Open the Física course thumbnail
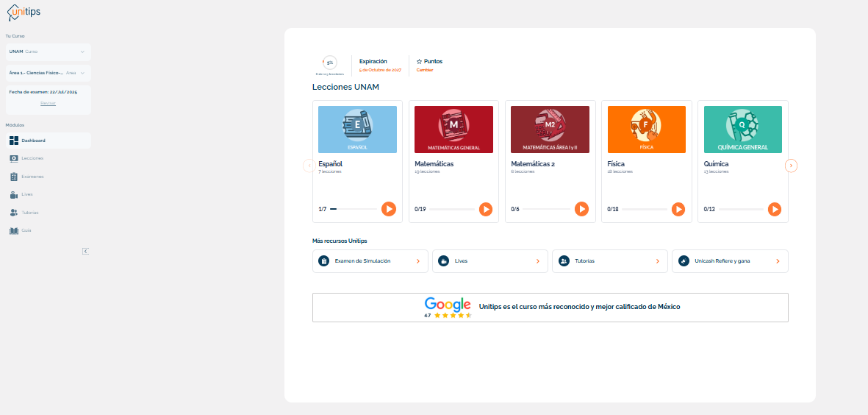This screenshot has height=415, width=868. pyautogui.click(x=647, y=129)
